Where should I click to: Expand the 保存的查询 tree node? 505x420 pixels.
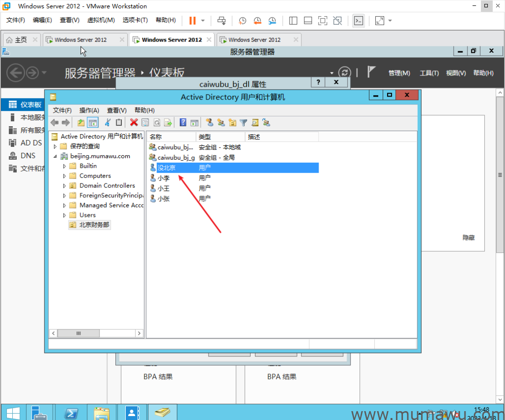pos(55,146)
